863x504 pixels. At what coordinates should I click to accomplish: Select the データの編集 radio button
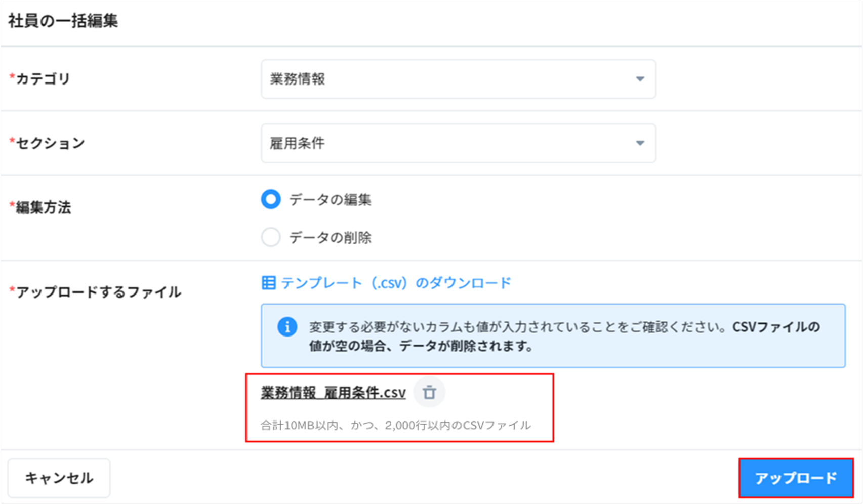coord(271,199)
